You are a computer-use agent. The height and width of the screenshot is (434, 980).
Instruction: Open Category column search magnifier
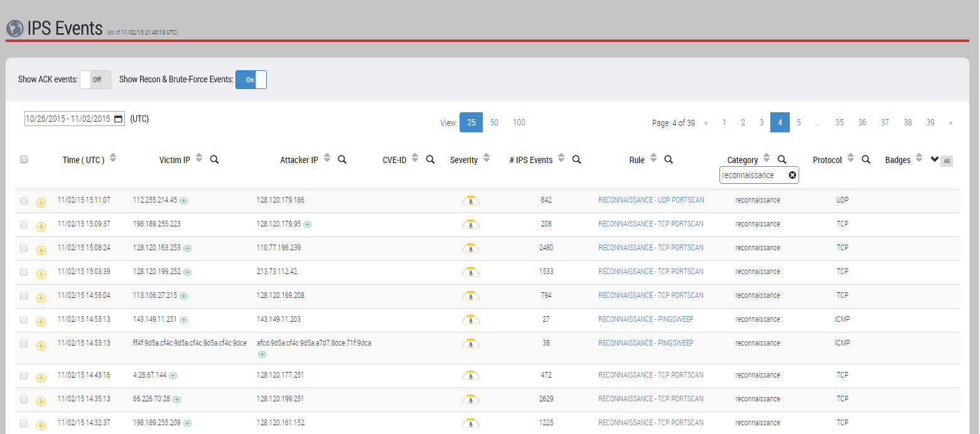tap(782, 159)
